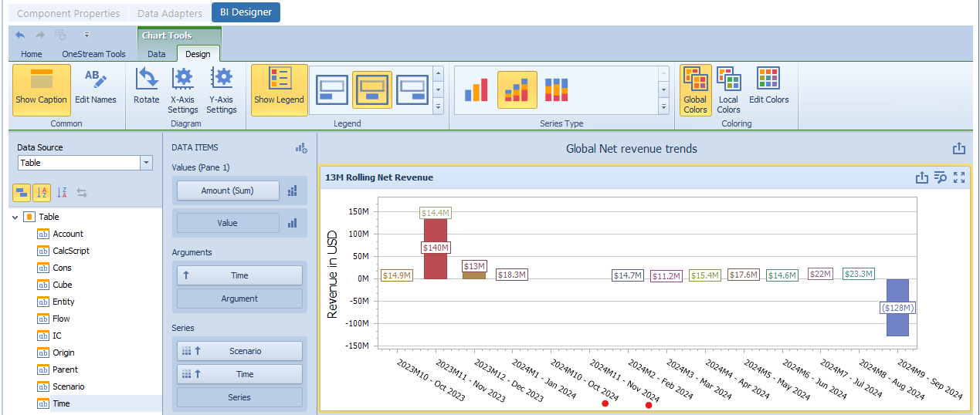Screen dimensions: 980x415
Task: Enable Local Colors mode
Action: click(x=728, y=89)
